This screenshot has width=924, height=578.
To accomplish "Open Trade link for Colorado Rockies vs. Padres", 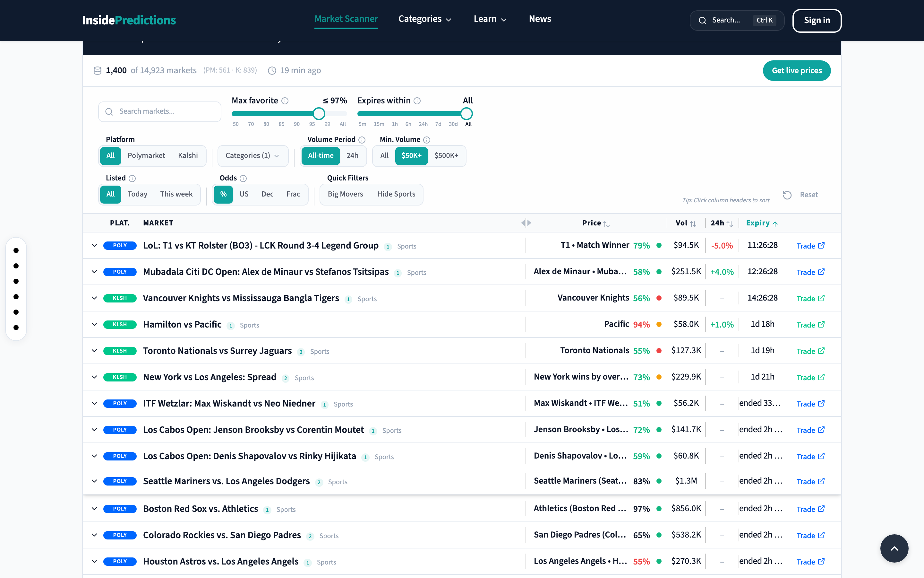I will 811,535.
